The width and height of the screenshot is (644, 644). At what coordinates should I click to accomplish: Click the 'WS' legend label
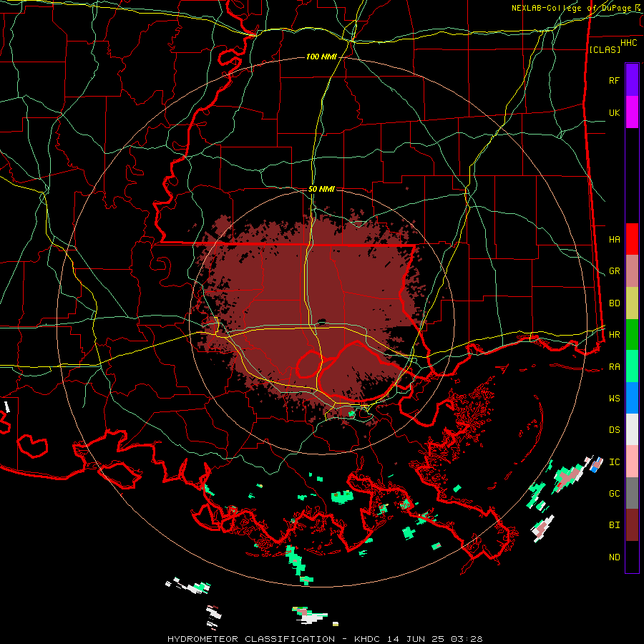614,398
